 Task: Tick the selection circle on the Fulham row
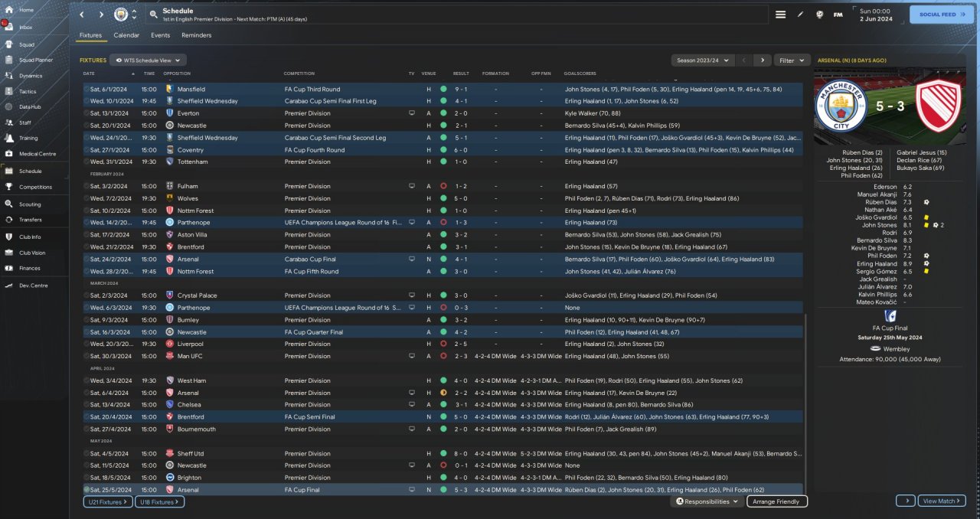pyautogui.click(x=87, y=186)
